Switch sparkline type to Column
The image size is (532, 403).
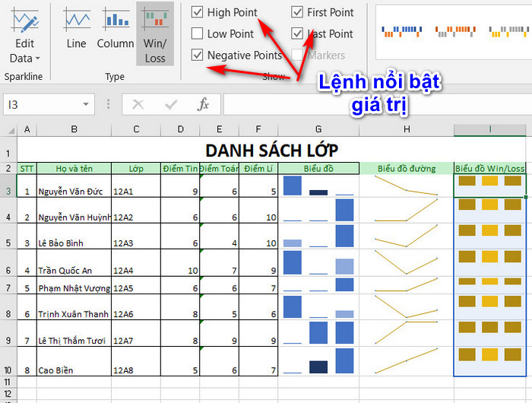(x=116, y=29)
